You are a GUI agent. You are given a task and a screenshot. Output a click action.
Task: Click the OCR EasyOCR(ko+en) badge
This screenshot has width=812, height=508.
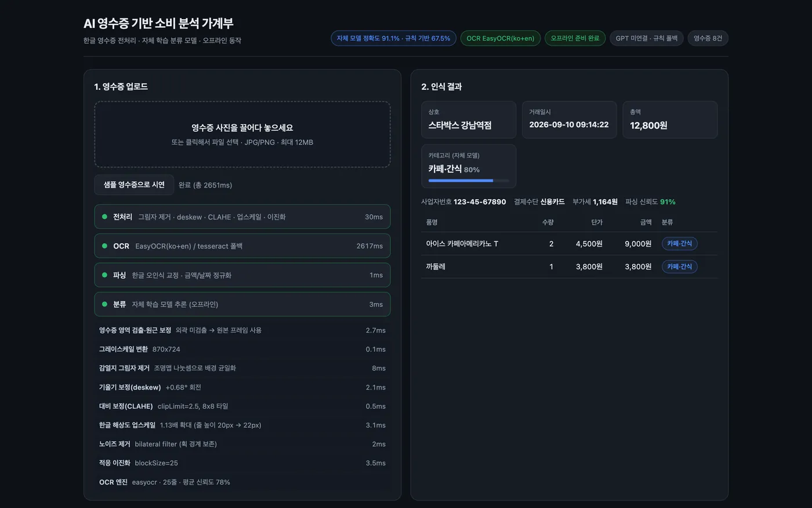pyautogui.click(x=501, y=38)
